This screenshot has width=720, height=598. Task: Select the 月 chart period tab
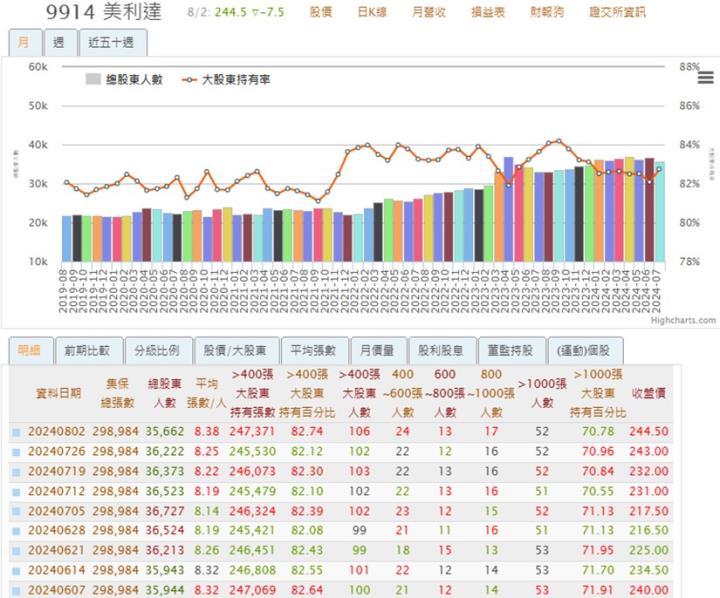coord(25,43)
